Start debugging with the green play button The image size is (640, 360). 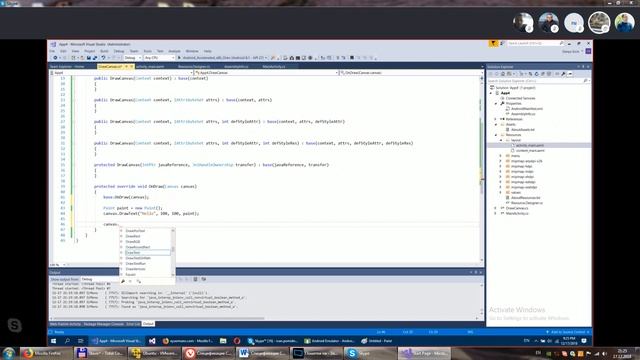(179, 58)
